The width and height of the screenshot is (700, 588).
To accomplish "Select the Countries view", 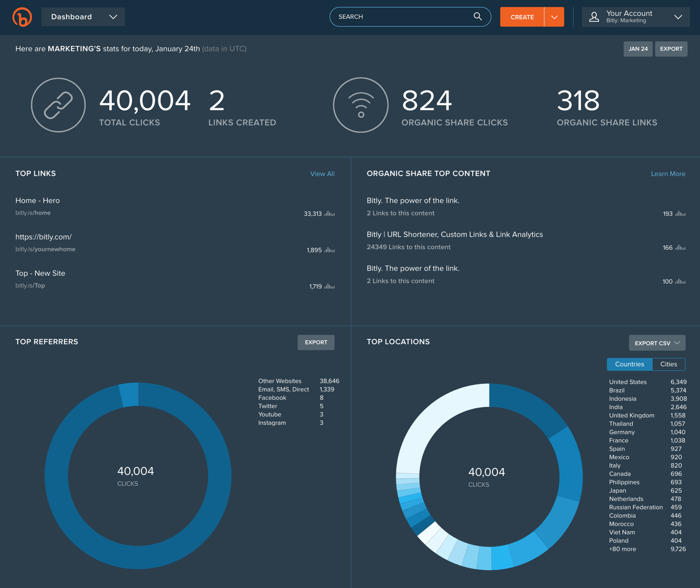I will pos(630,364).
